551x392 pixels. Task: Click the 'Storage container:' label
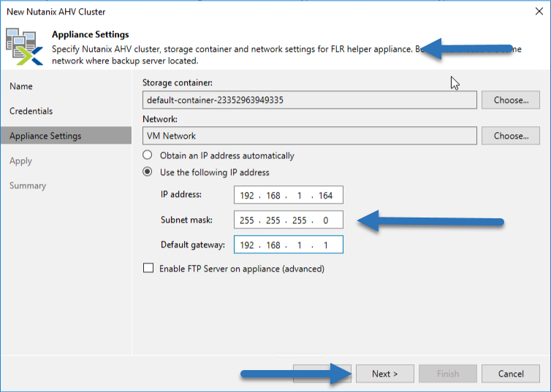(x=178, y=82)
